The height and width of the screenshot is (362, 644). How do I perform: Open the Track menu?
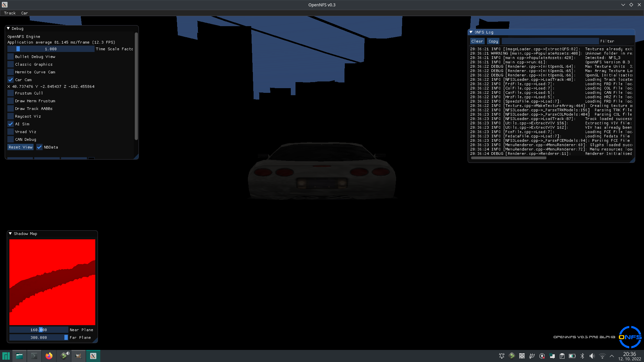click(10, 13)
